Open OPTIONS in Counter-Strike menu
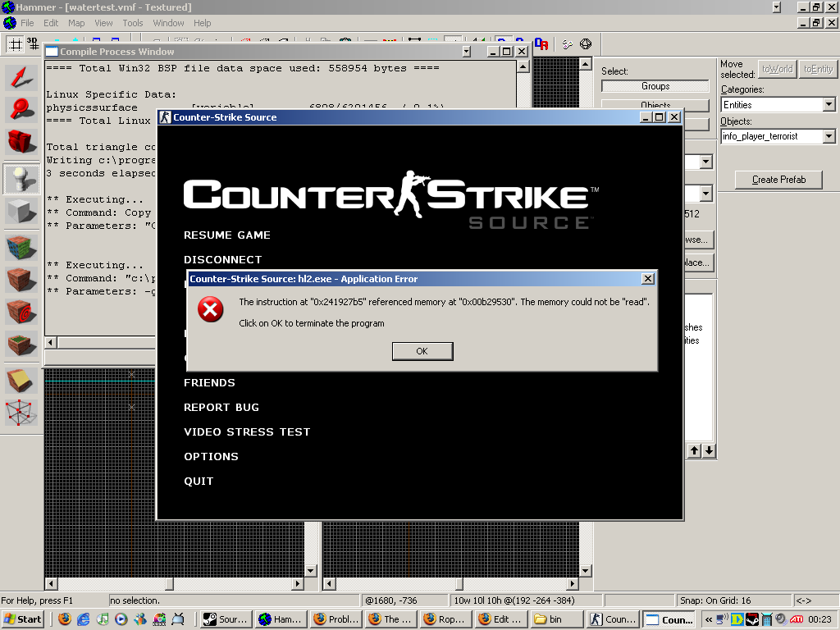This screenshot has height=630, width=840. pyautogui.click(x=211, y=457)
